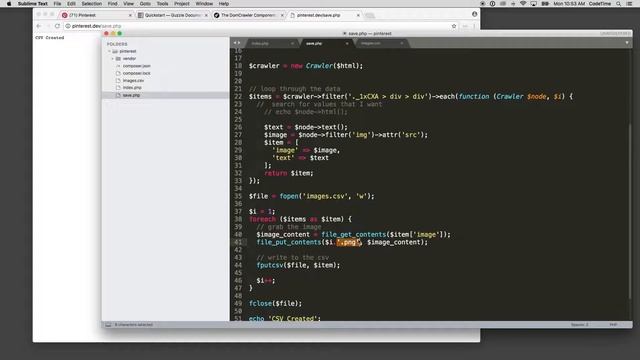Click the 1Password circle icon in menu bar
This screenshot has height=360, width=640.
click(493, 4)
